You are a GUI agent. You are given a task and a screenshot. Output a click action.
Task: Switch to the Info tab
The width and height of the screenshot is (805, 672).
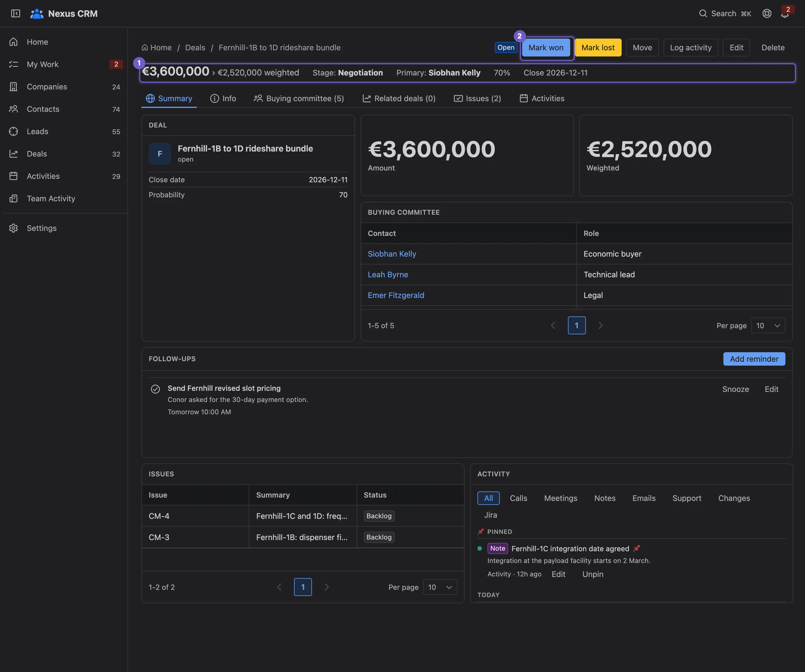(x=223, y=98)
